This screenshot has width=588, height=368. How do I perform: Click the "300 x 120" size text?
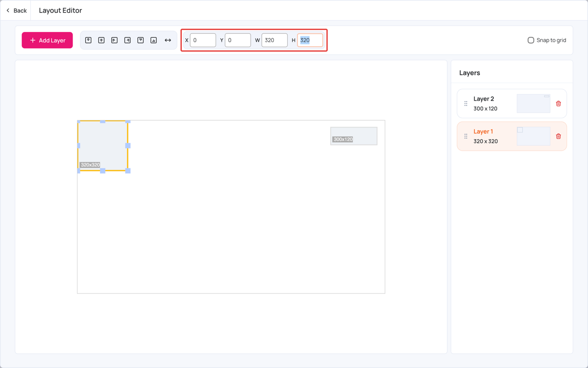tap(485, 108)
